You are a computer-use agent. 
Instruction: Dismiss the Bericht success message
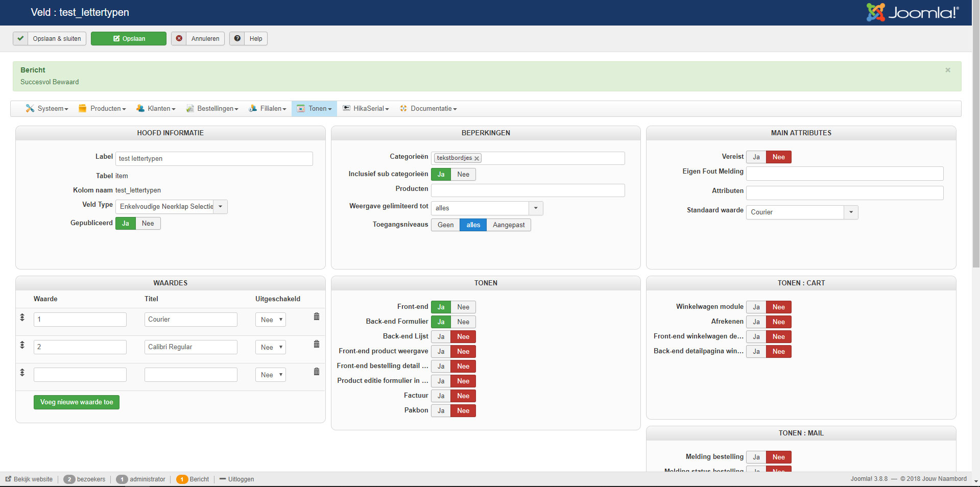click(x=948, y=70)
